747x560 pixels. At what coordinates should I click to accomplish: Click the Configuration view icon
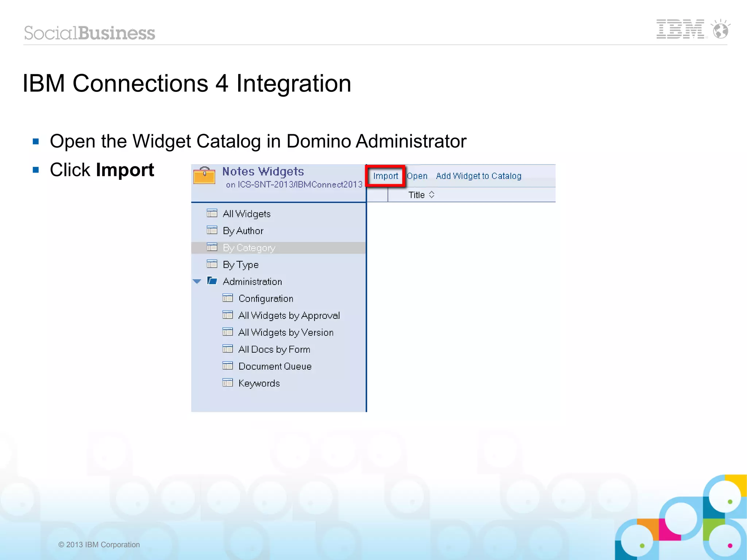coord(228,298)
